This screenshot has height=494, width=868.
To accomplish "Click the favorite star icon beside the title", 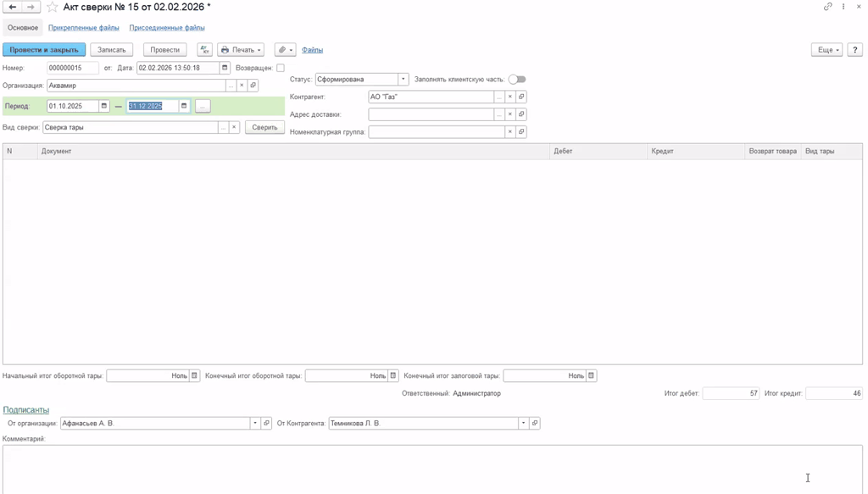I will tap(53, 7).
